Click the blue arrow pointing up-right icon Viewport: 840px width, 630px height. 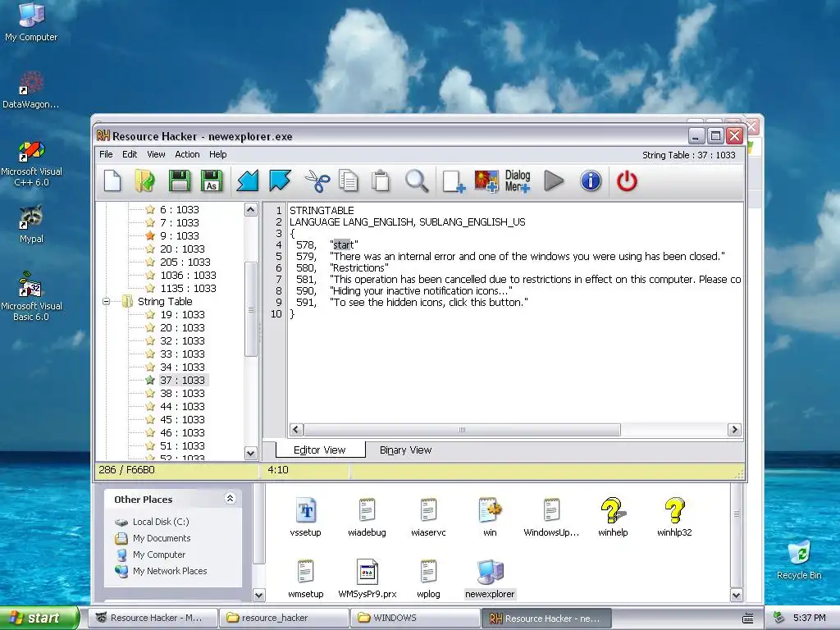pos(280,181)
